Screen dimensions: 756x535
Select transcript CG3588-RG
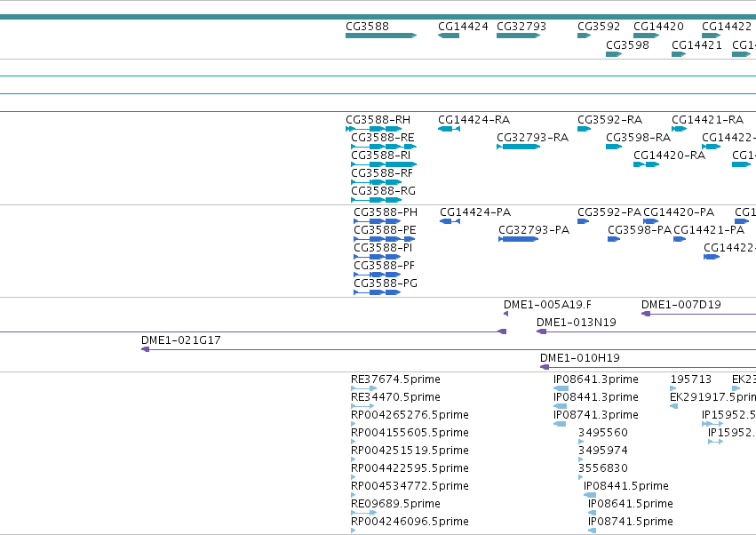[376, 200]
